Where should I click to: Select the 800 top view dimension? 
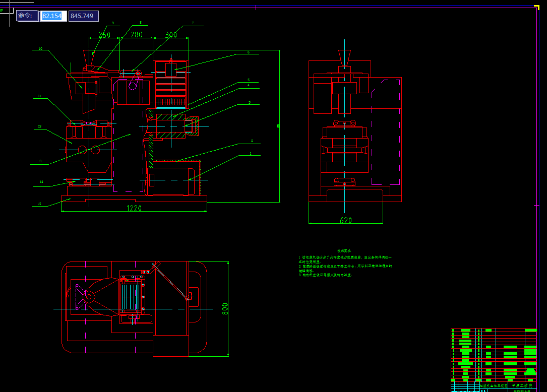[225, 309]
